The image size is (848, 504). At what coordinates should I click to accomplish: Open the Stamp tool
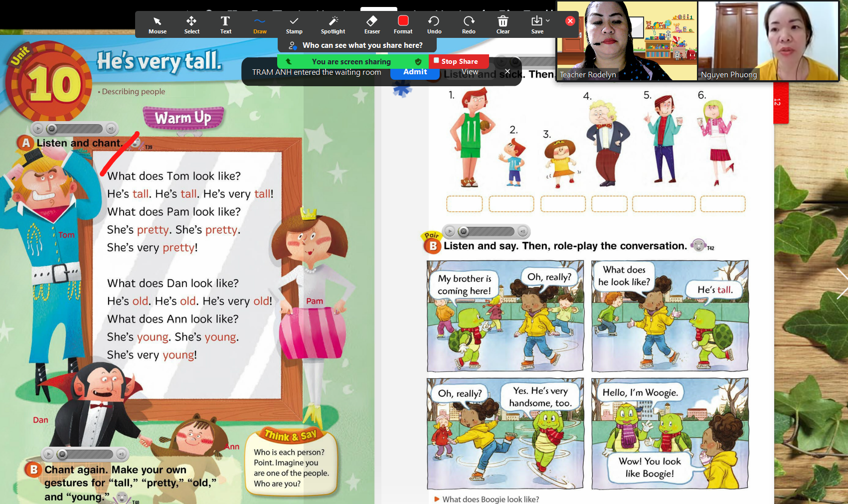[294, 25]
